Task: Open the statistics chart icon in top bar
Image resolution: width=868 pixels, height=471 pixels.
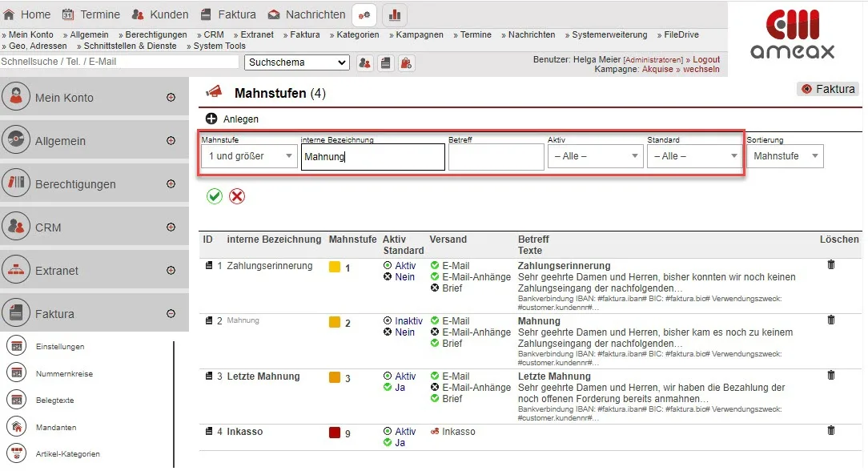Action: [395, 14]
